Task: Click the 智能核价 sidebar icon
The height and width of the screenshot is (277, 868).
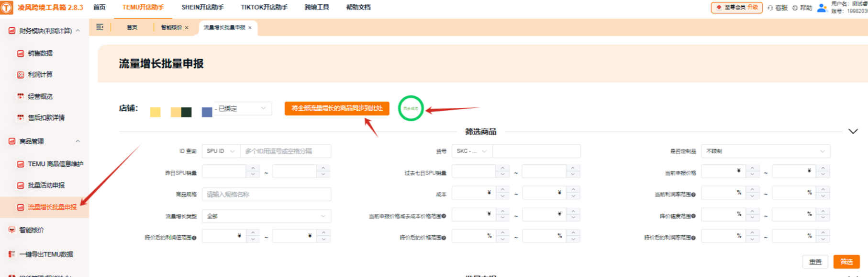Action: point(12,230)
